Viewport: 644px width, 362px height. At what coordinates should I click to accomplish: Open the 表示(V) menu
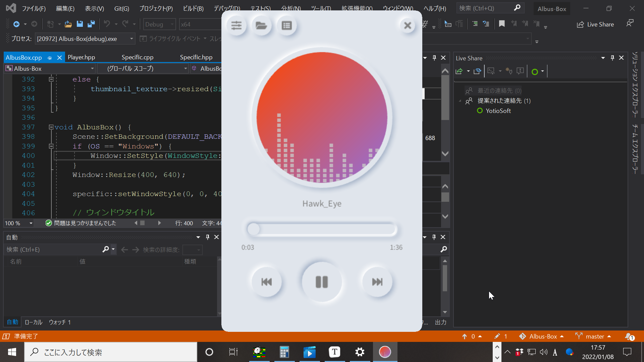94,8
